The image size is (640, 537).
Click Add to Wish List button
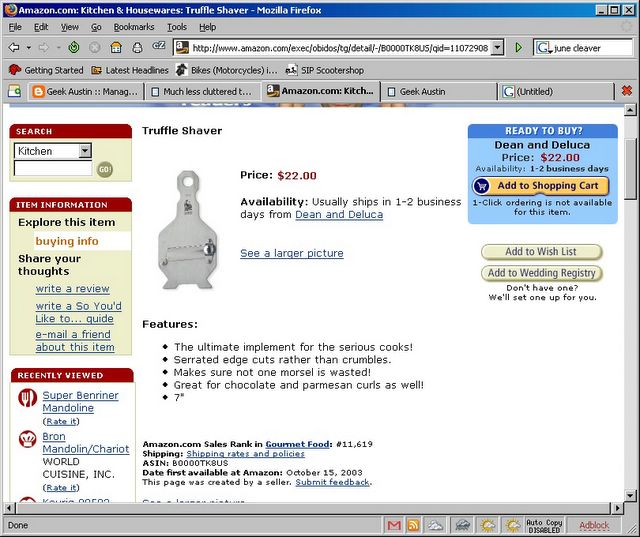(x=541, y=252)
